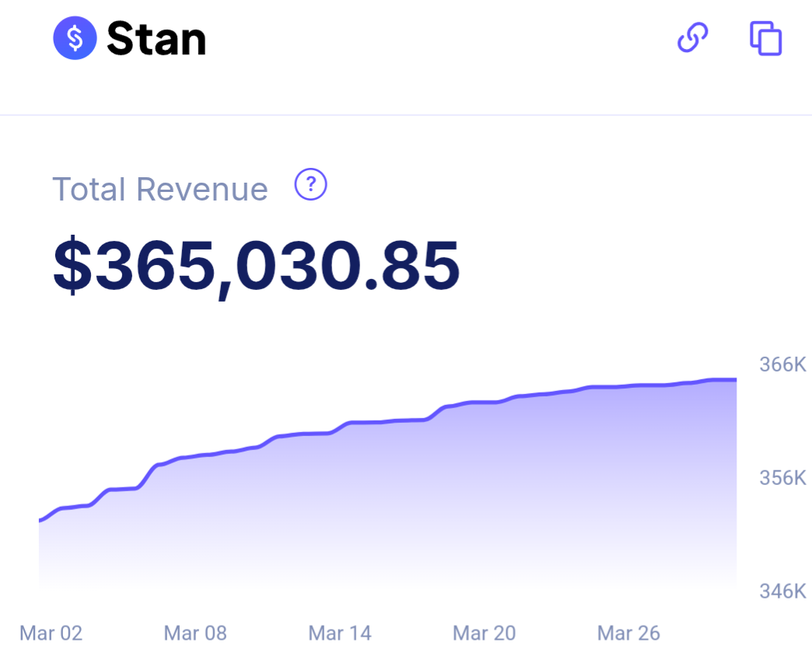Click the Stan brand name text
The height and width of the screenshot is (663, 812).
(x=156, y=37)
